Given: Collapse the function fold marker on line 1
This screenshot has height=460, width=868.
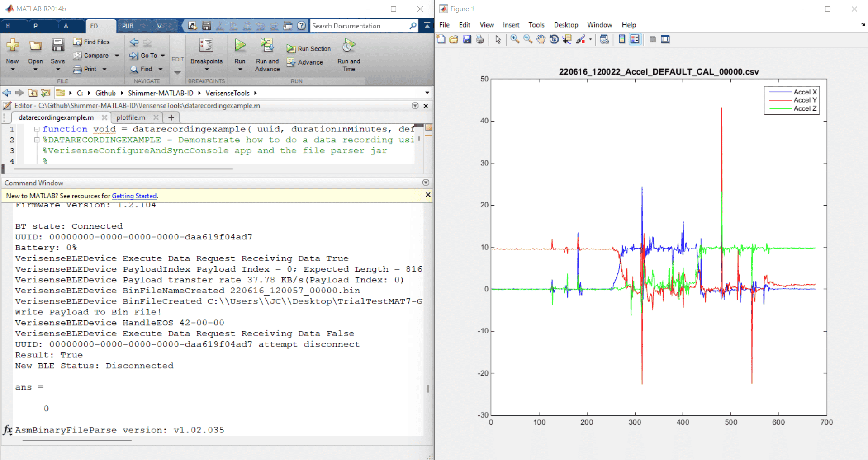Looking at the screenshot, I should coord(37,129).
